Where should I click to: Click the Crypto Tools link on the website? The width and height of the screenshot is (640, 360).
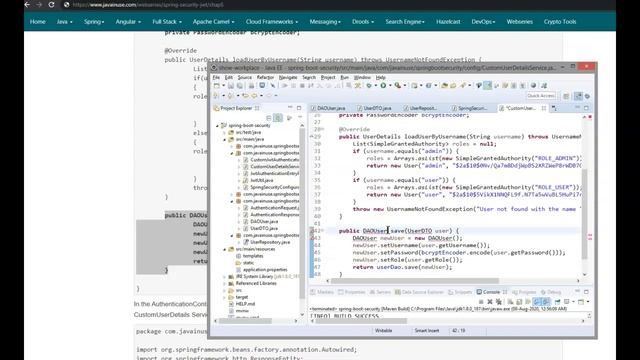click(x=560, y=22)
